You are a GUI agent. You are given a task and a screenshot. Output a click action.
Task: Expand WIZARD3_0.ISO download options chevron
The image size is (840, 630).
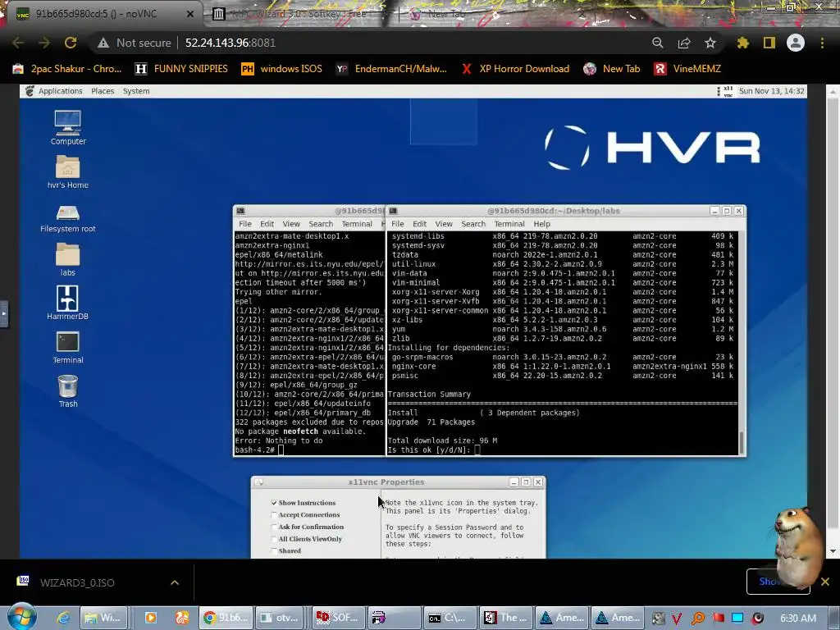(x=175, y=582)
